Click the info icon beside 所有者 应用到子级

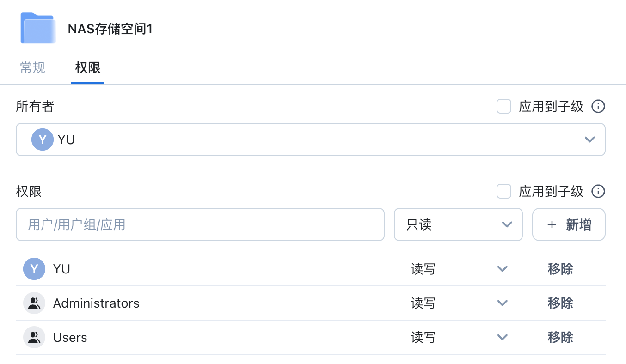pos(598,107)
